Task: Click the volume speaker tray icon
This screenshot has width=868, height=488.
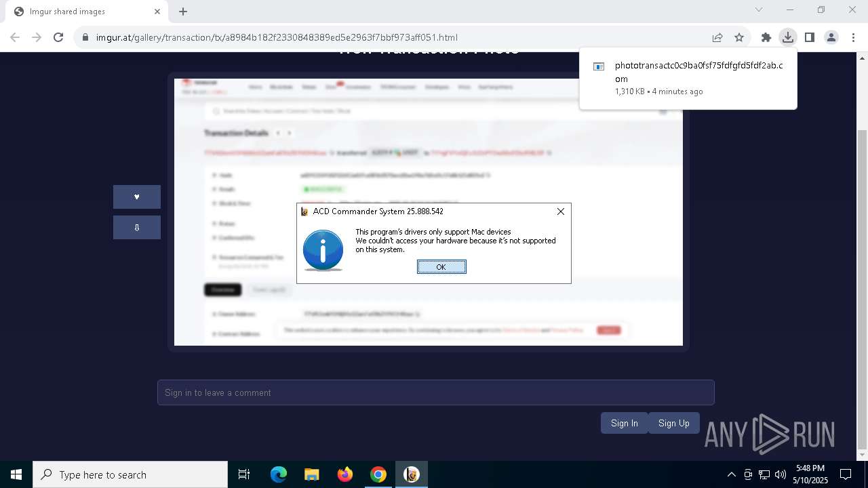Action: click(780, 474)
